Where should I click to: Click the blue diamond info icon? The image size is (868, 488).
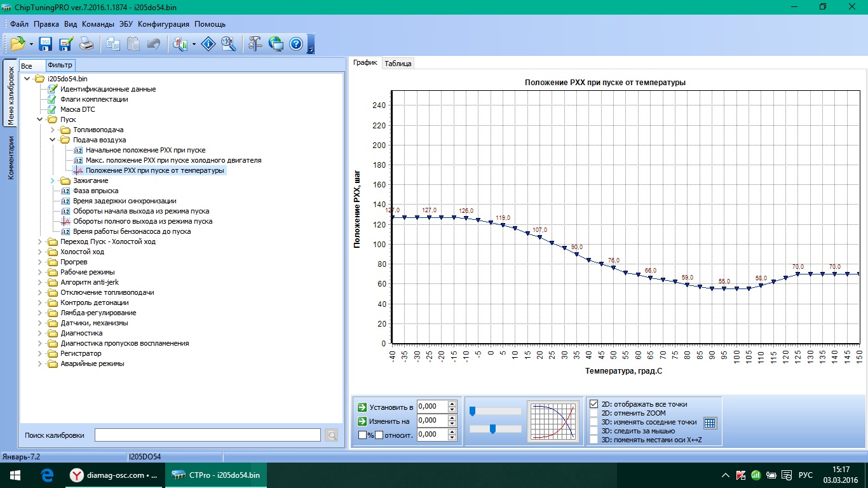click(x=208, y=44)
